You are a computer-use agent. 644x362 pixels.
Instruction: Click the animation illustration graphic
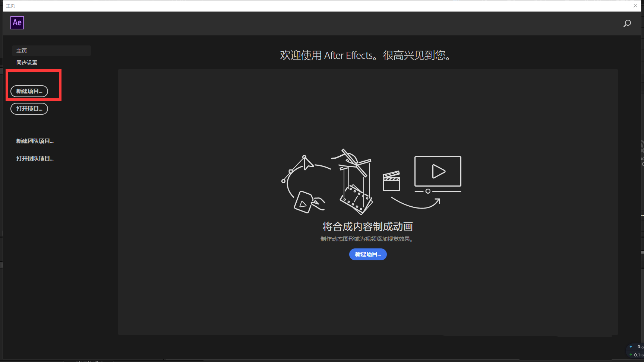tap(372, 182)
